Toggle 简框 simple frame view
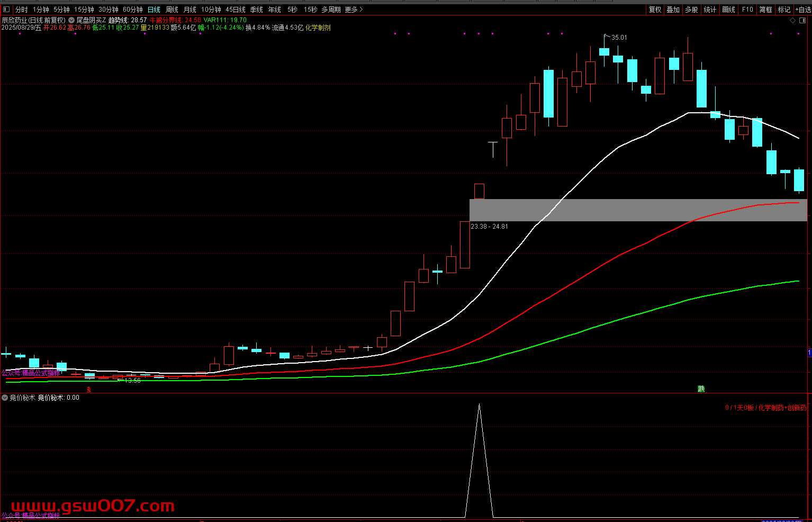 [x=765, y=10]
